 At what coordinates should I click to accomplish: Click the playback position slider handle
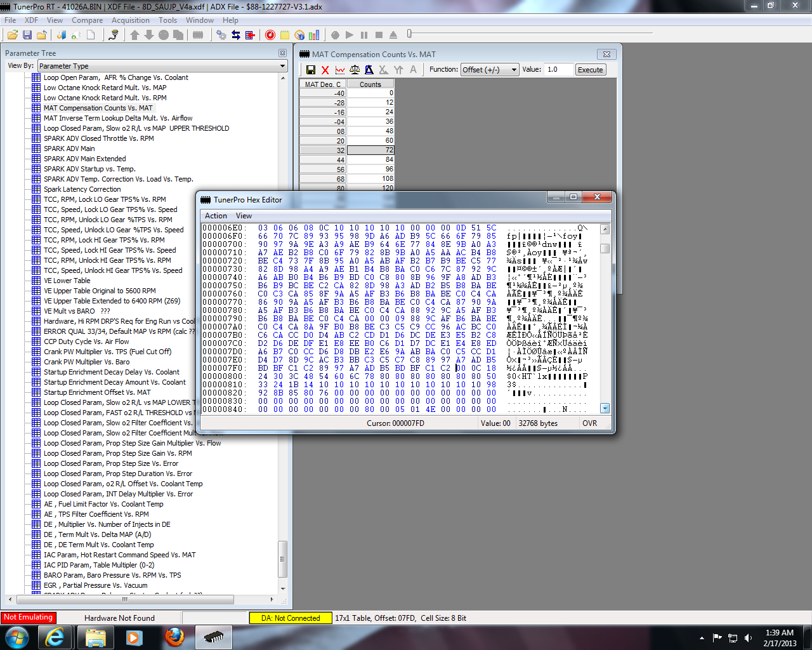point(409,34)
